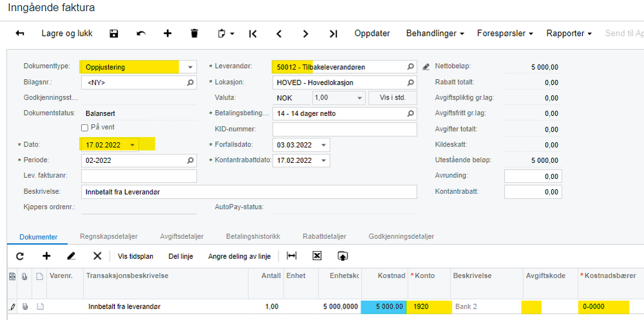The image size is (644, 320).
Task: Click the fit columns width icon
Action: coord(291,256)
